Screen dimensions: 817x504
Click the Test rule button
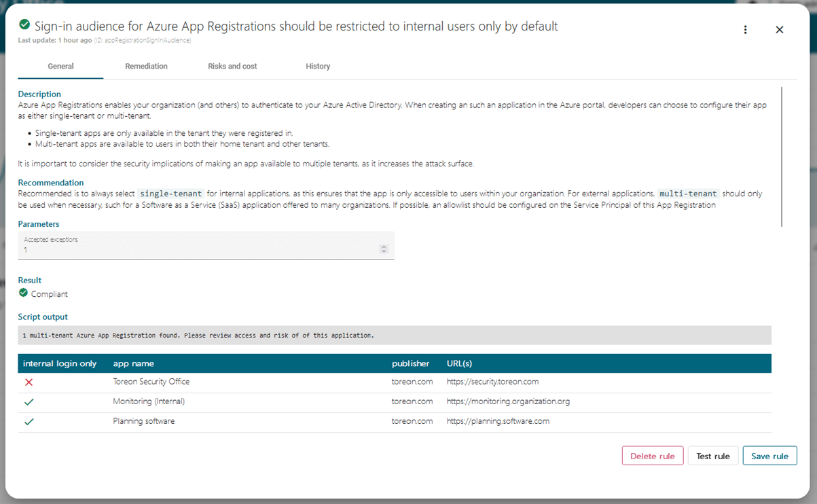[713, 456]
